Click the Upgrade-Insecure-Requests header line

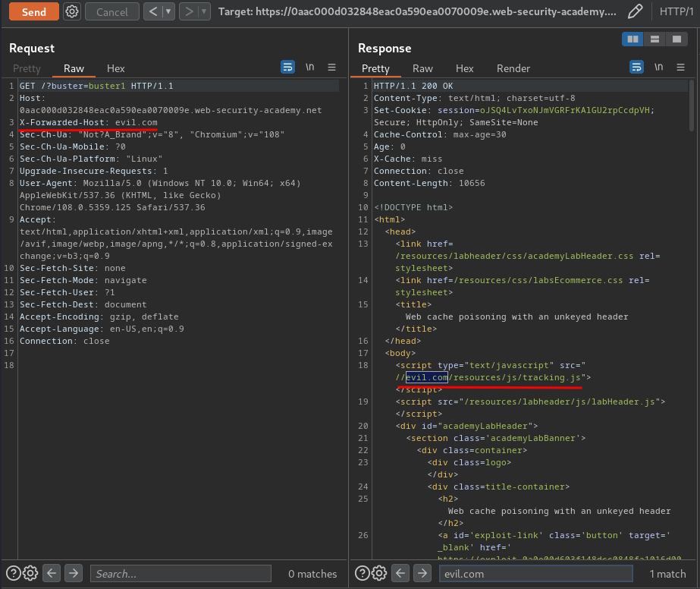[94, 171]
